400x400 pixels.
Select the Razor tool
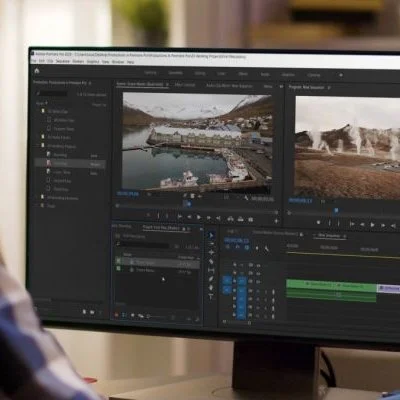point(211,261)
